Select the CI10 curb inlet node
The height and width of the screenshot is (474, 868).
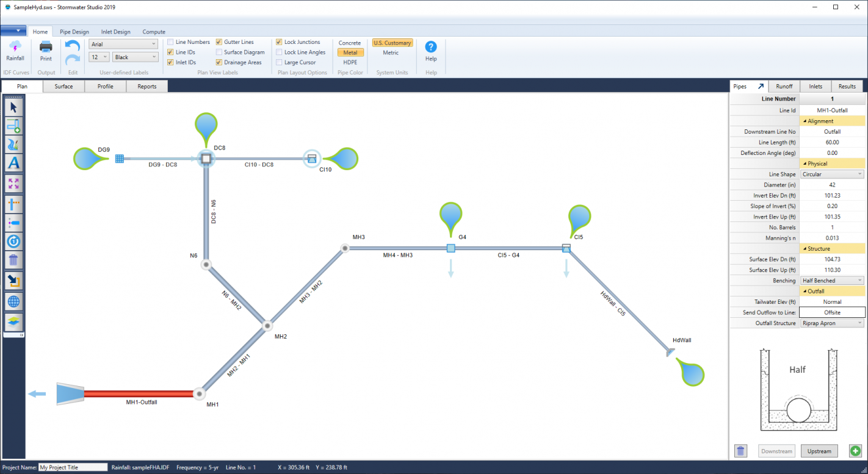click(x=312, y=159)
